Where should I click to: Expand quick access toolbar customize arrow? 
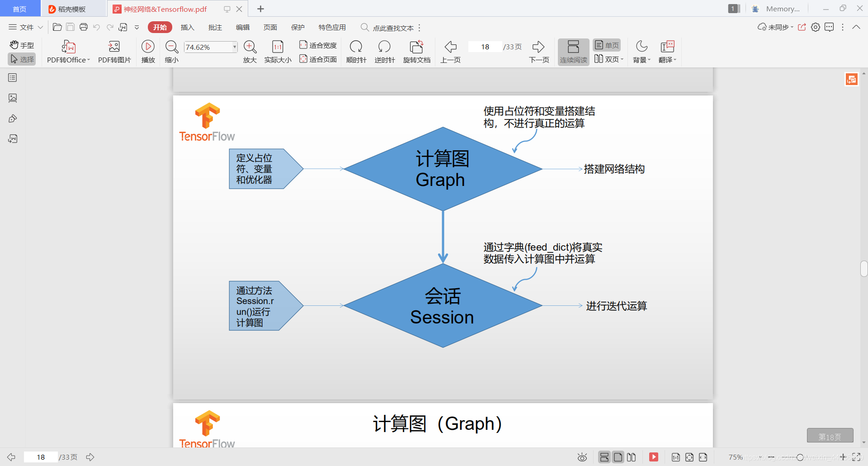click(x=137, y=27)
